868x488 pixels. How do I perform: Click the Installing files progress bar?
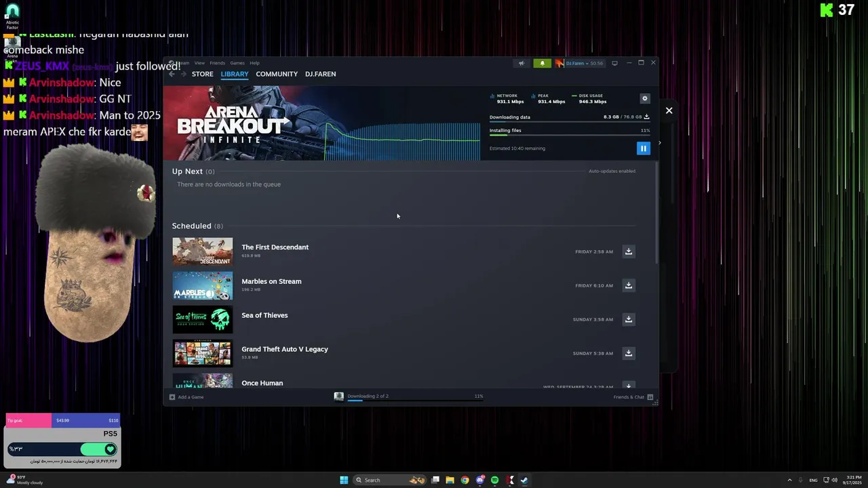(570, 136)
